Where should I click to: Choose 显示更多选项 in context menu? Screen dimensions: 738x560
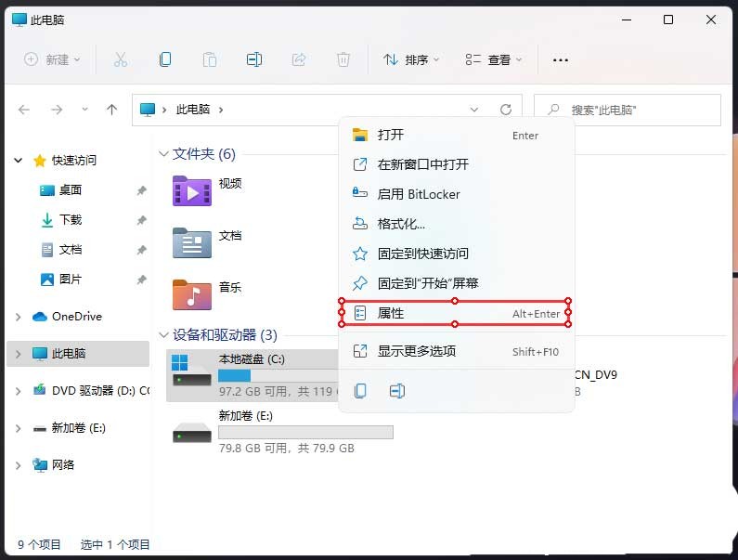(456, 351)
